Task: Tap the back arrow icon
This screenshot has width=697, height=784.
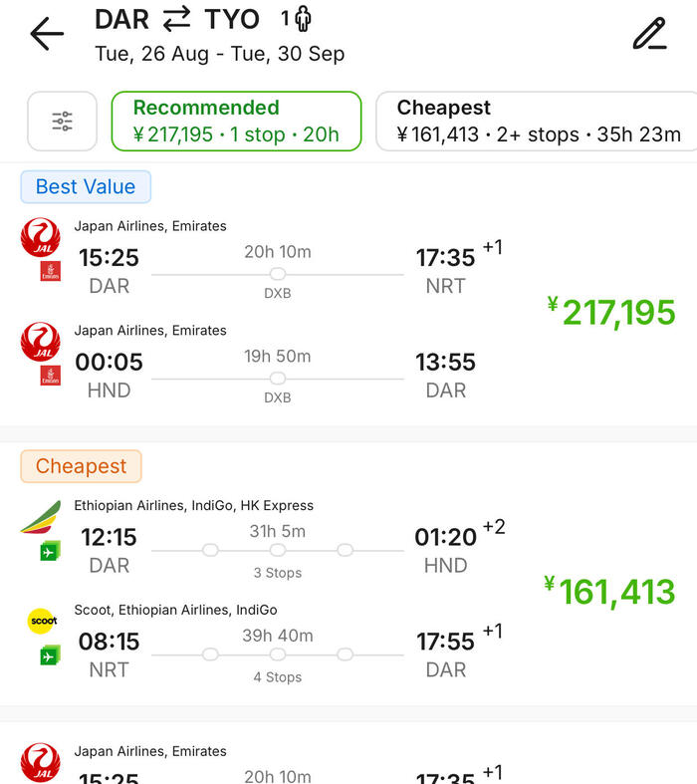Action: pyautogui.click(x=47, y=34)
